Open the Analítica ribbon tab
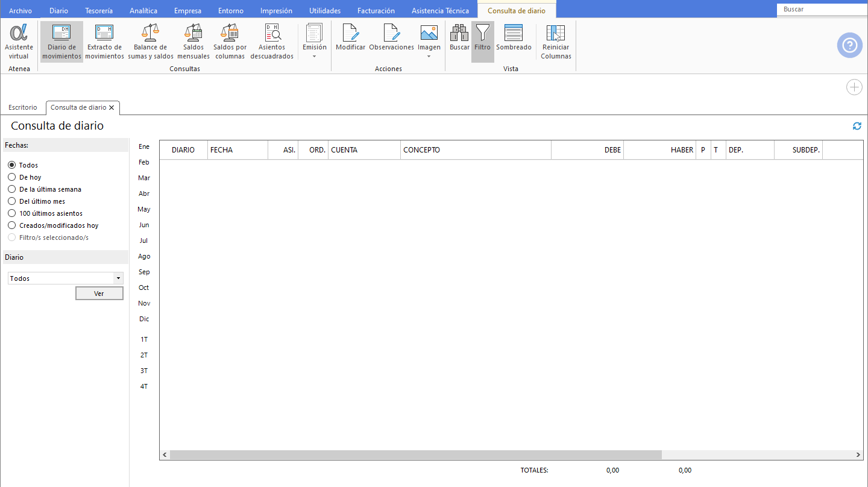868x487 pixels. pyautogui.click(x=143, y=10)
